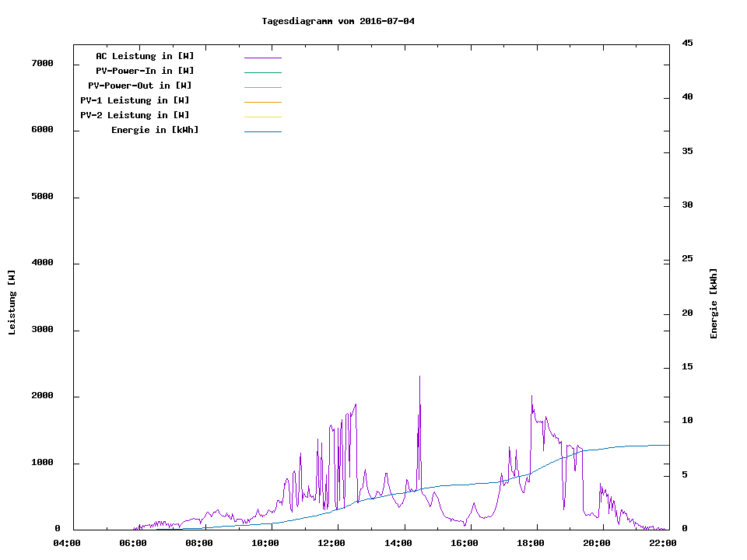The image size is (747, 560).
Task: Click the 18:00 time axis label
Action: click(531, 543)
